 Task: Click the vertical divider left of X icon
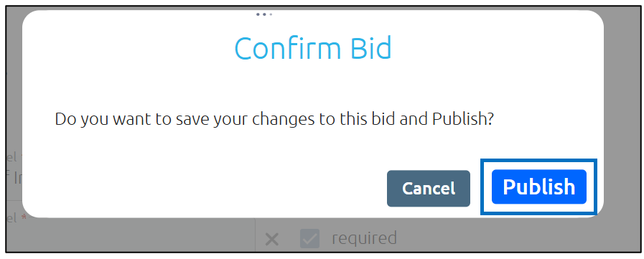[255, 235]
